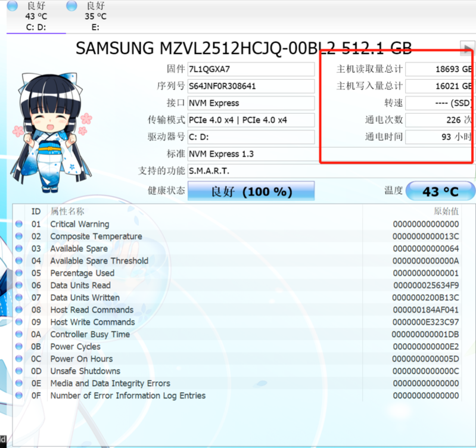Select the Data Units Written attribute row
The image size is (476, 448).
pos(85,297)
